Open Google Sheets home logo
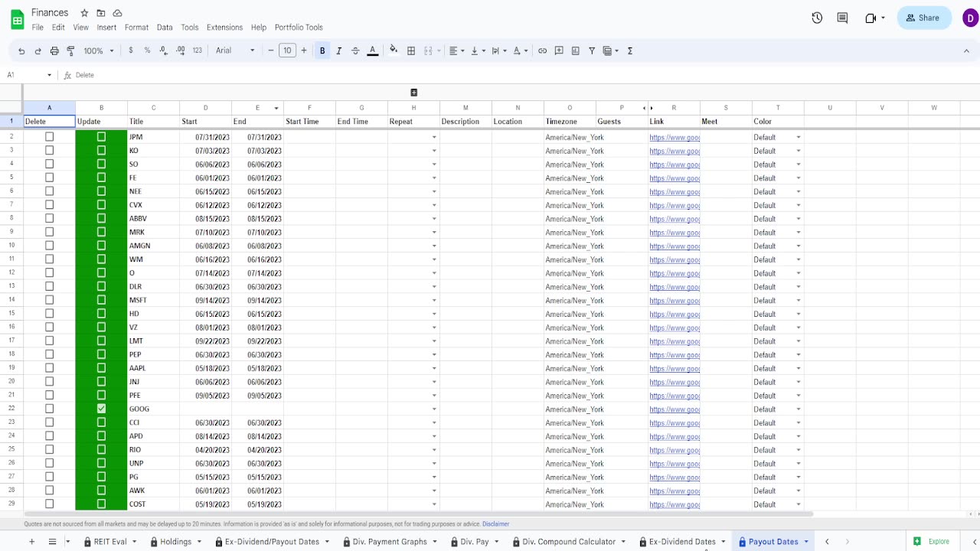 [17, 19]
